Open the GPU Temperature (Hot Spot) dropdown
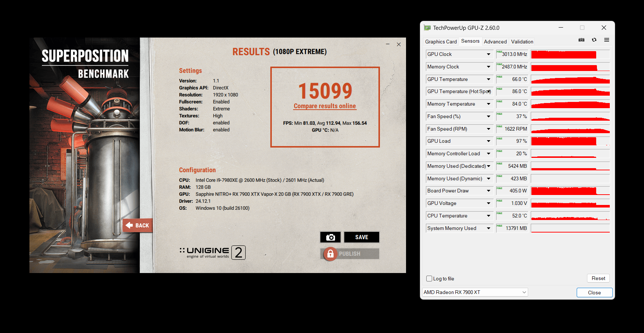Image resolution: width=644 pixels, height=333 pixels. [x=488, y=91]
